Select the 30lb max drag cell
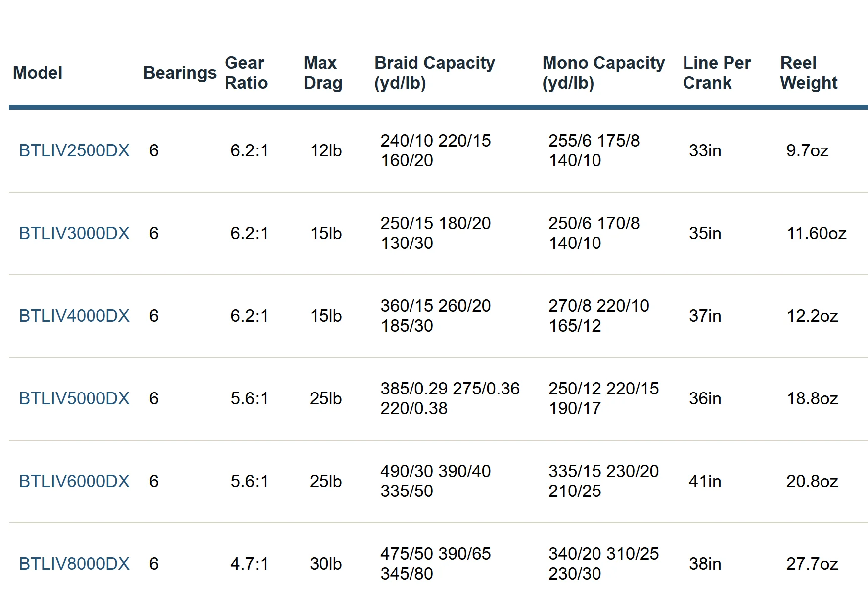This screenshot has height=590, width=868. tap(325, 564)
